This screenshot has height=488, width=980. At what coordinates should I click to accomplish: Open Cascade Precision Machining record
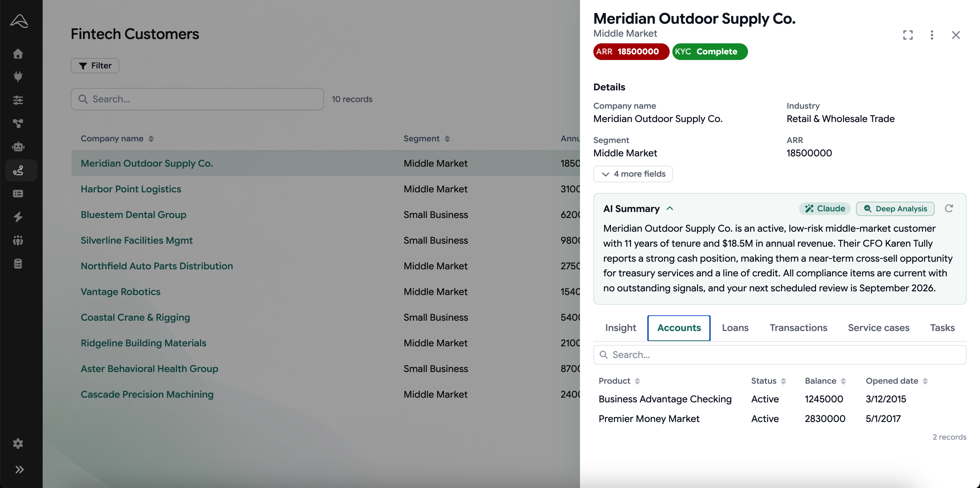click(x=147, y=394)
